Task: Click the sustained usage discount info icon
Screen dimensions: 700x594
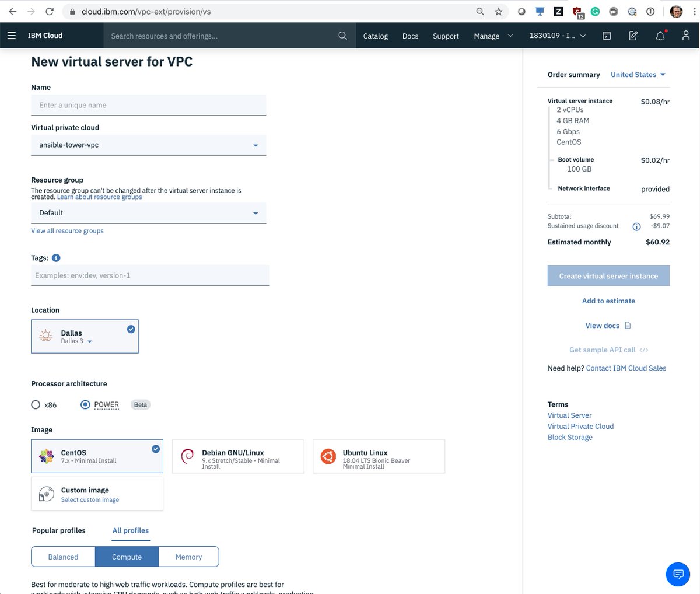Action: coord(636,226)
